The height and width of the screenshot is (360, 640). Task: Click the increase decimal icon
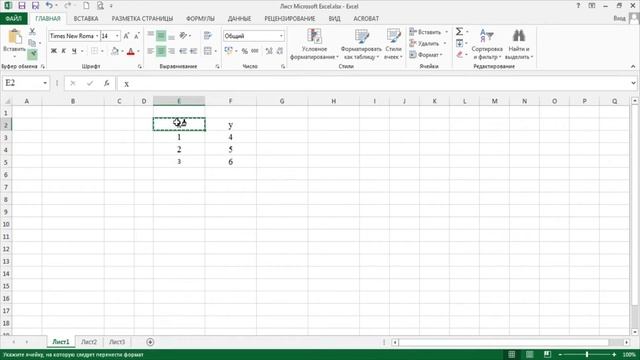(x=269, y=51)
